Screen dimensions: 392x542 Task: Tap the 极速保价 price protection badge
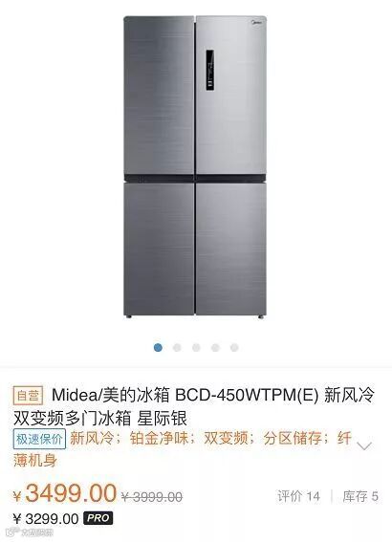coord(39,439)
